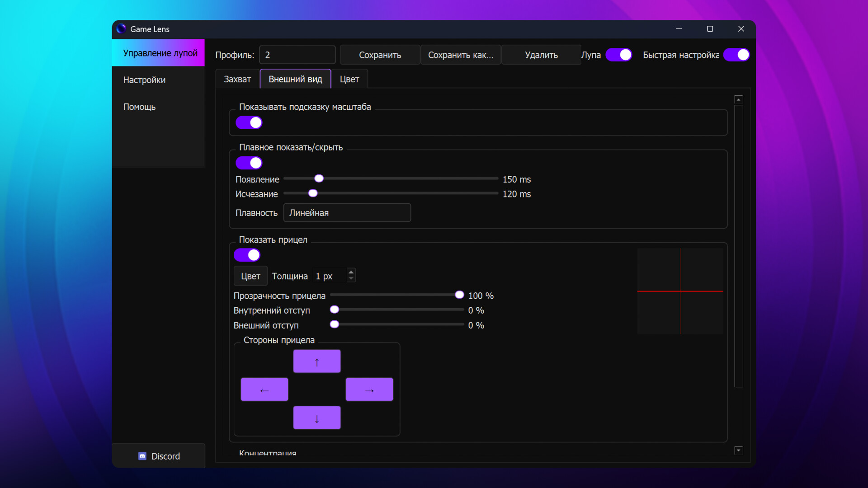Delete the profile using Удалить
The image size is (868, 488).
[541, 55]
